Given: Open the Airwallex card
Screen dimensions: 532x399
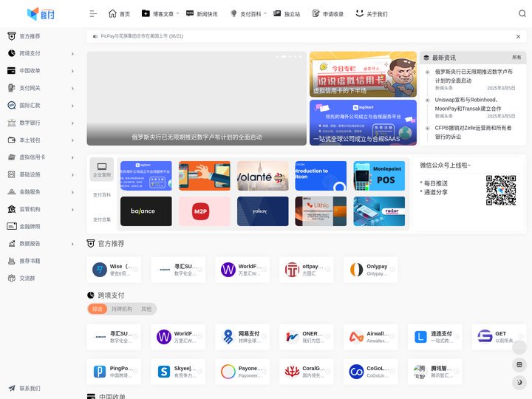Looking at the screenshot, I should click(x=370, y=337).
